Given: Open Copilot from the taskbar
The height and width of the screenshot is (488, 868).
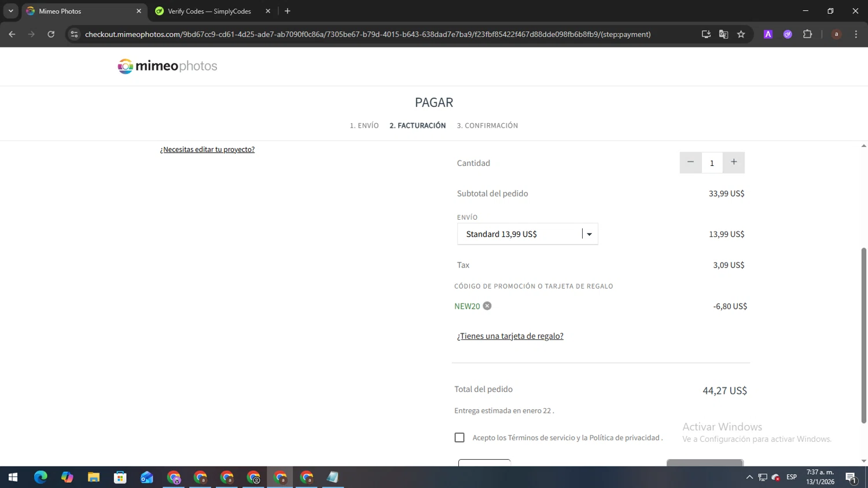Looking at the screenshot, I should pos(67,477).
